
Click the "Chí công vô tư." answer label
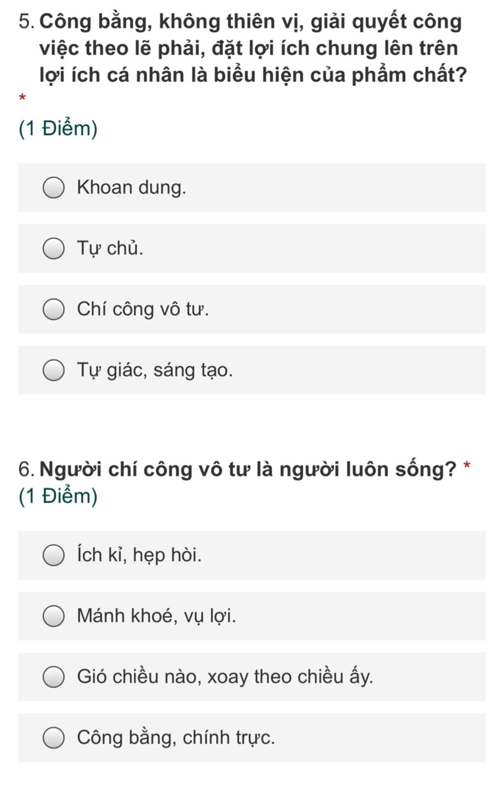(143, 309)
